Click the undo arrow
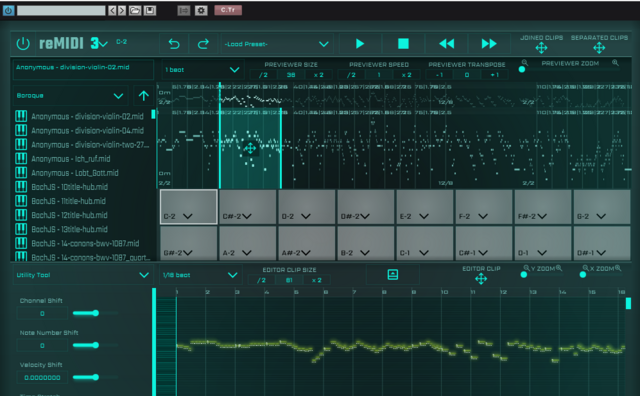This screenshot has width=640, height=396. [174, 44]
